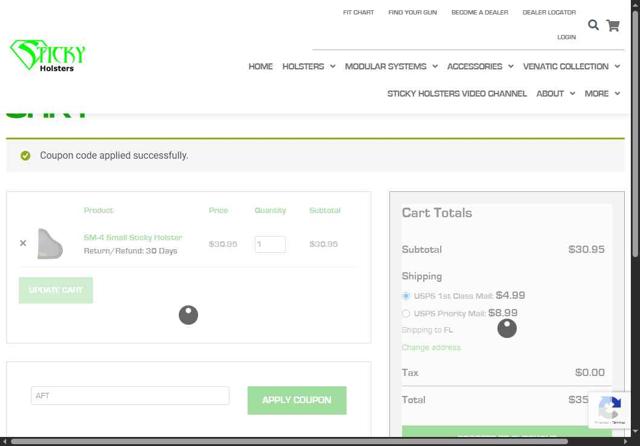The height and width of the screenshot is (446, 640).
Task: Expand the Holsters menu chevron
Action: (333, 66)
